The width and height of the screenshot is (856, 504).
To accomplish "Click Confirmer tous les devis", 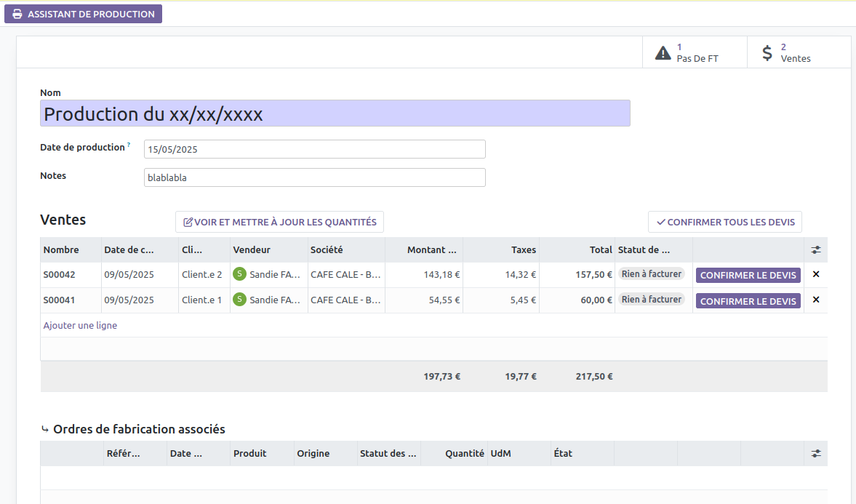I will (725, 223).
